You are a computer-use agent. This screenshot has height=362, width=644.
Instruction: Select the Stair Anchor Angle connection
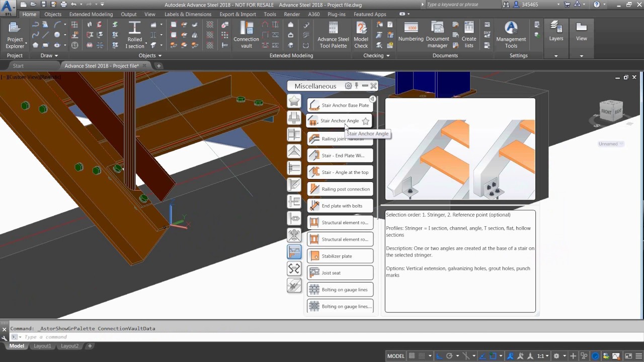[340, 121]
